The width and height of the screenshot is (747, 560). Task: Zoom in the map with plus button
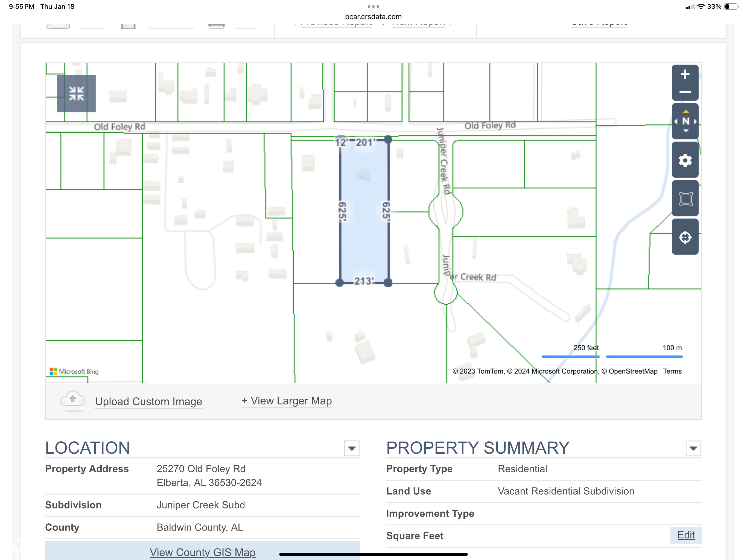(x=685, y=75)
